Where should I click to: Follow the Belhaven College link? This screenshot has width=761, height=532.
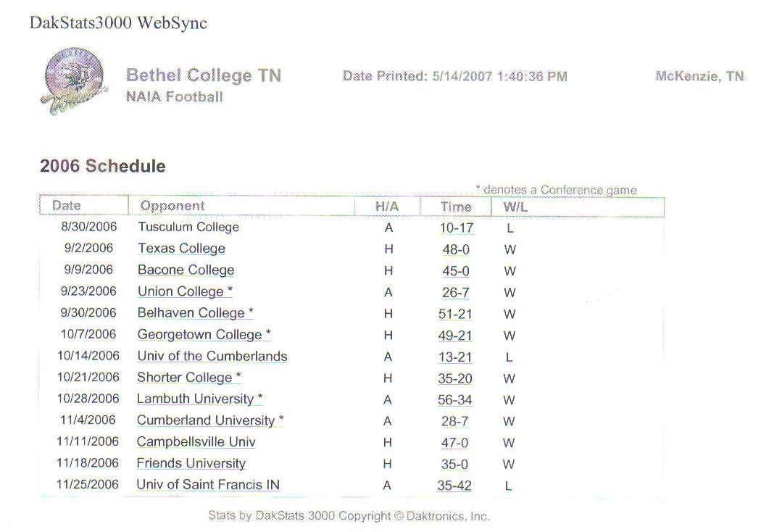click(x=196, y=312)
